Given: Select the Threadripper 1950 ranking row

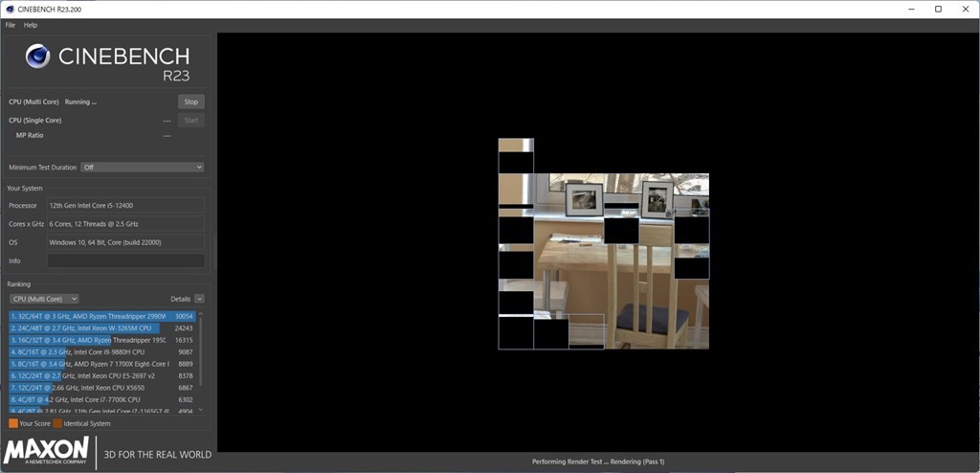Looking at the screenshot, I should [x=101, y=340].
